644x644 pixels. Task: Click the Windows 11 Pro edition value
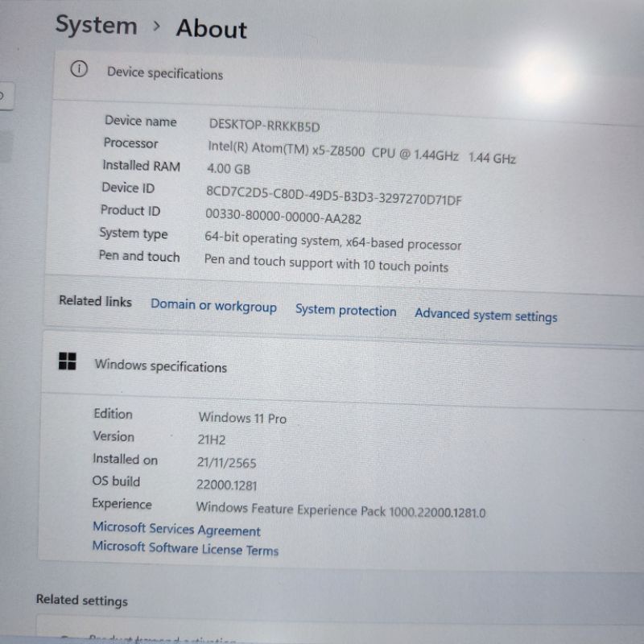point(242,418)
